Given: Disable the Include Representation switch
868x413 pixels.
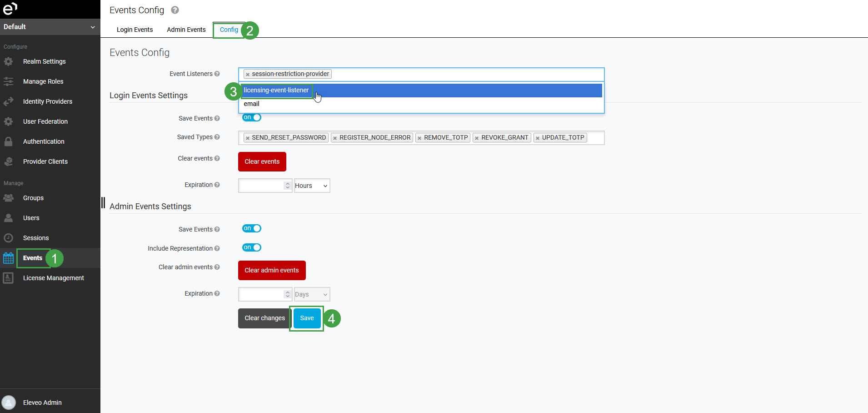Looking at the screenshot, I should pos(252,247).
